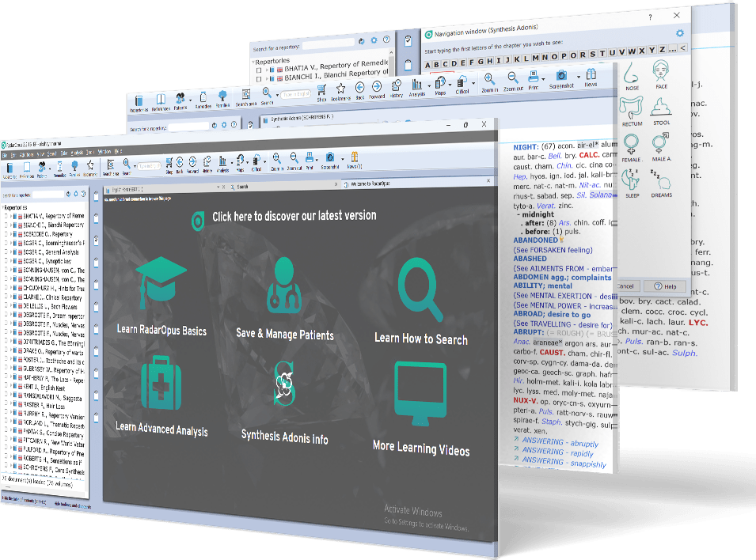
Task: Tick checkbox beside FOSTER Toothache repertory
Action: click(6, 360)
